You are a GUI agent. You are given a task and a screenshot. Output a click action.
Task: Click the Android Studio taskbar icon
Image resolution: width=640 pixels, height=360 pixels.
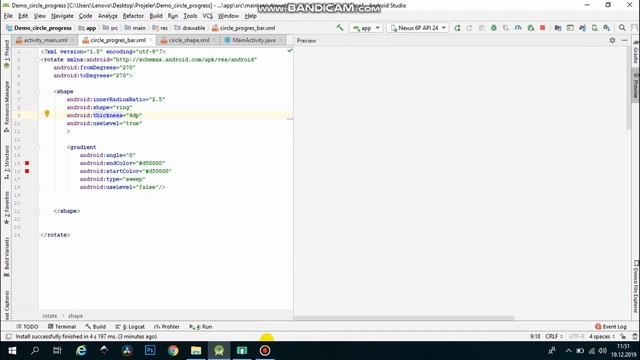pyautogui.click(x=219, y=351)
